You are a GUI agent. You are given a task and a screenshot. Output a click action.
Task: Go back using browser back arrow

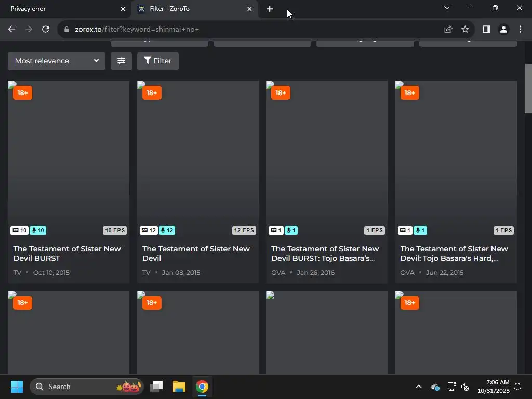11,29
